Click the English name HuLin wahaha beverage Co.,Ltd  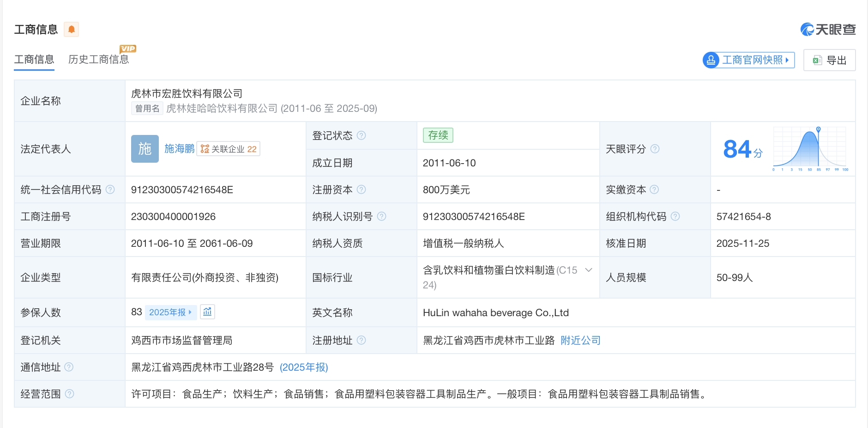point(496,313)
